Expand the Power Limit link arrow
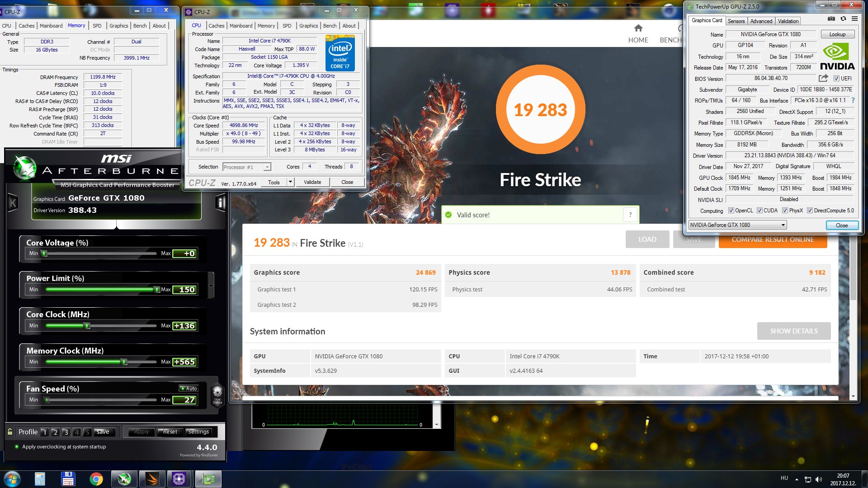This screenshot has width=868, height=488. pyautogui.click(x=211, y=286)
